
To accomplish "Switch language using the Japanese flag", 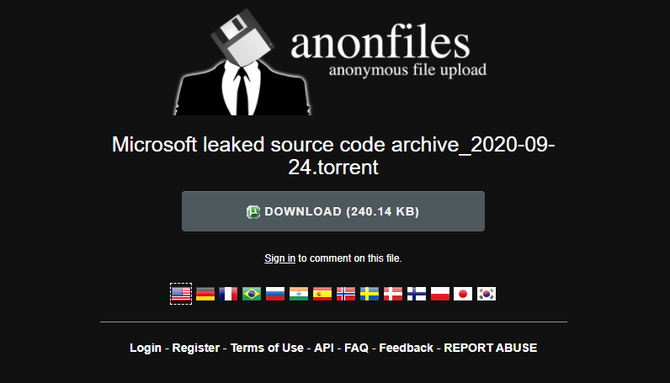I will [463, 294].
